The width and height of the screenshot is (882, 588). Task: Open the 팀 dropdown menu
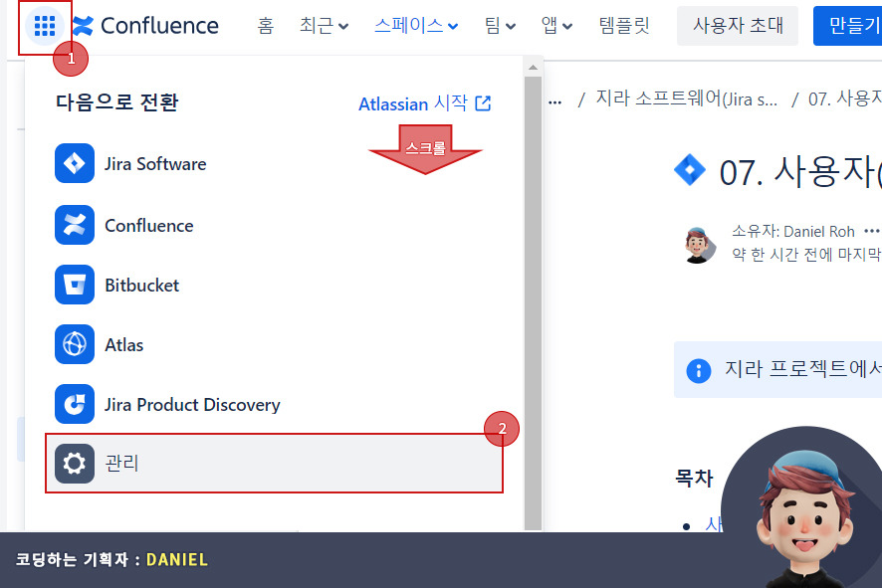500,26
